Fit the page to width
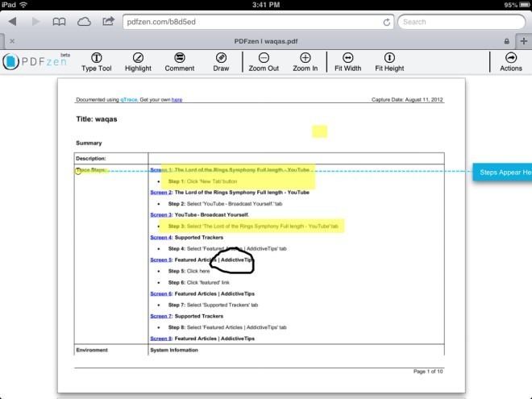 [347, 62]
